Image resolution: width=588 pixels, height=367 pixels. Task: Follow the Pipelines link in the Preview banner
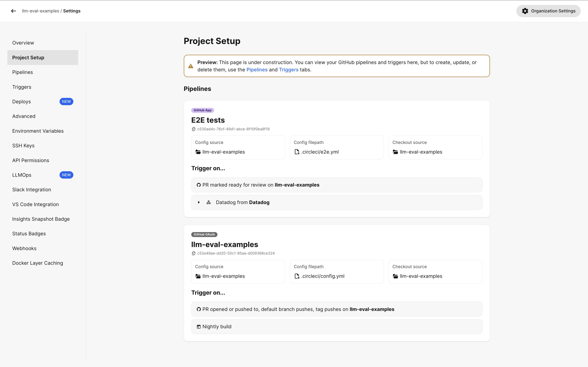click(257, 70)
